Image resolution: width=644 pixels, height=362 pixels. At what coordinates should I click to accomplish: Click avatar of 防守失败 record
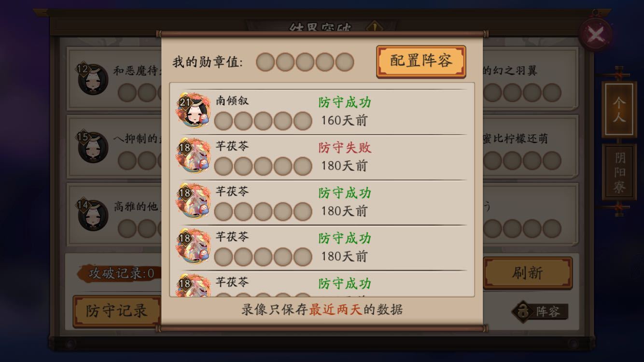tap(194, 156)
